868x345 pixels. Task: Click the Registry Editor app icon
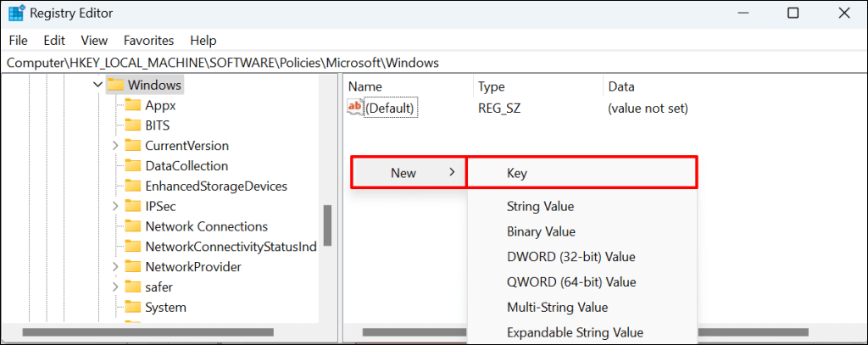(x=16, y=14)
